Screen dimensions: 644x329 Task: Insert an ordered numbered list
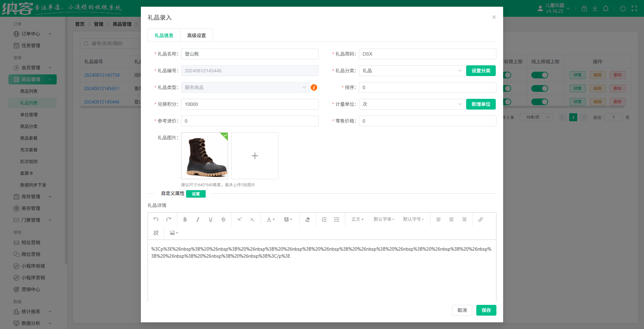pyautogui.click(x=324, y=219)
